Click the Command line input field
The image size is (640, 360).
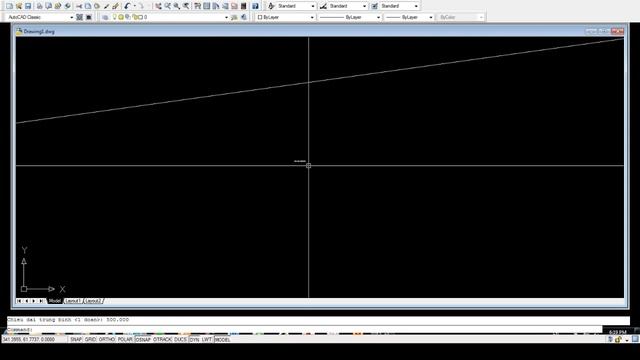click(x=304, y=329)
